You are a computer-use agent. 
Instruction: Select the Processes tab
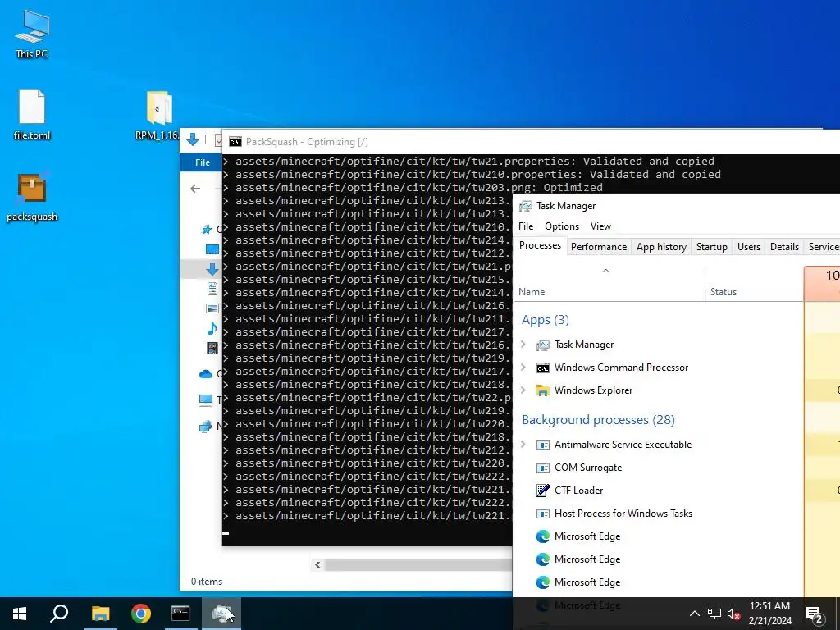point(540,246)
